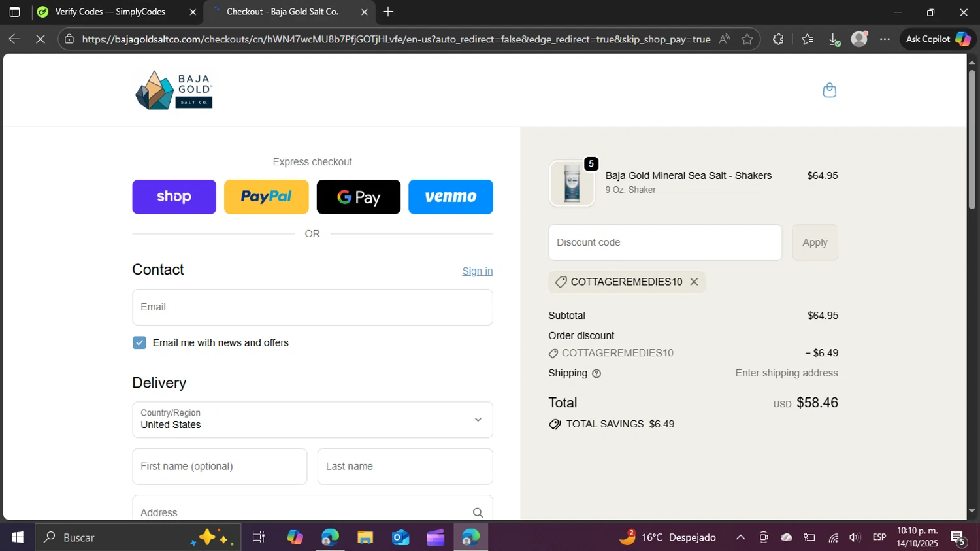
Task: Open the ESP language indicator
Action: (x=879, y=537)
